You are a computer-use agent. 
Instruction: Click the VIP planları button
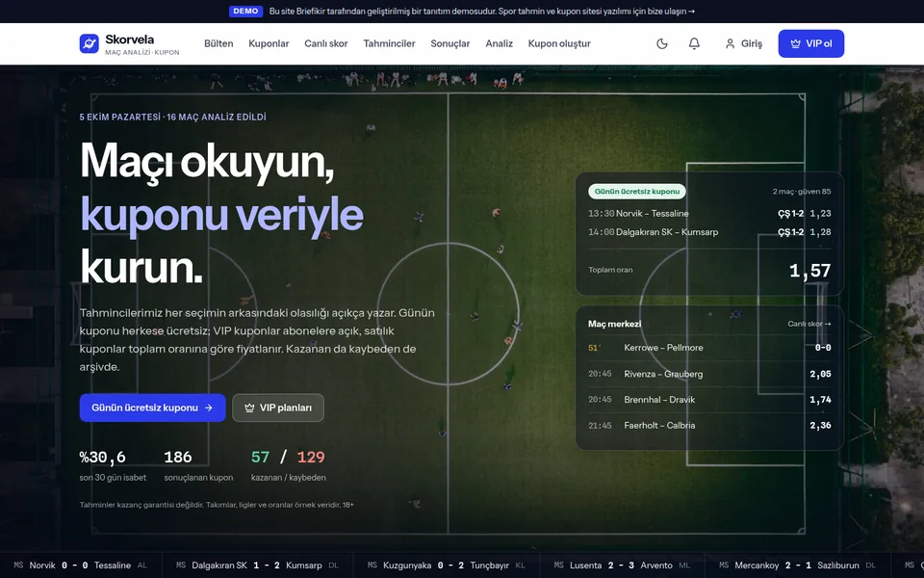coord(278,407)
